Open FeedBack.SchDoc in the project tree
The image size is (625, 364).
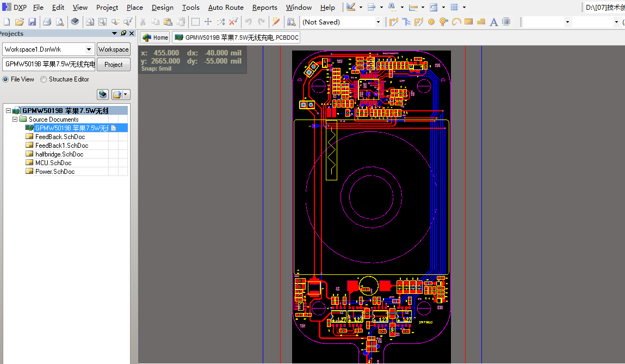coord(60,136)
